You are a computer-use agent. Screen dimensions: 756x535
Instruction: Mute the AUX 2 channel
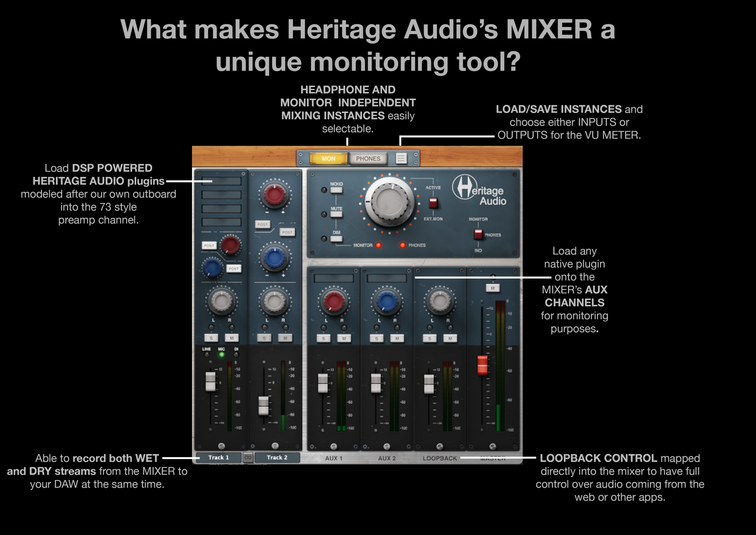397,338
